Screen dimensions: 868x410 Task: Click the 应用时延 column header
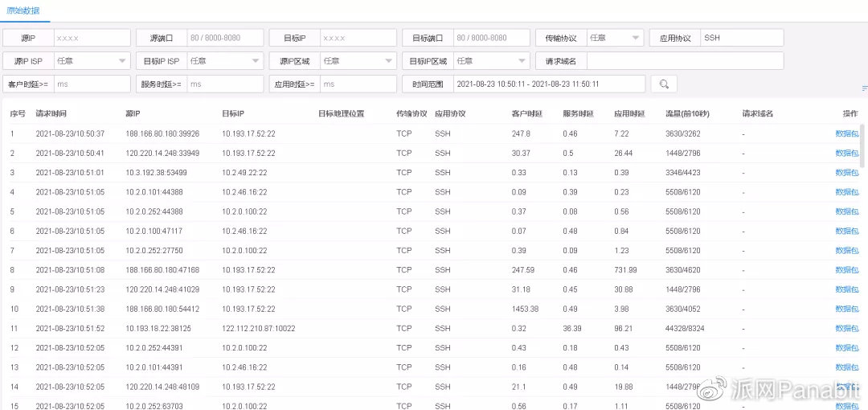point(629,113)
